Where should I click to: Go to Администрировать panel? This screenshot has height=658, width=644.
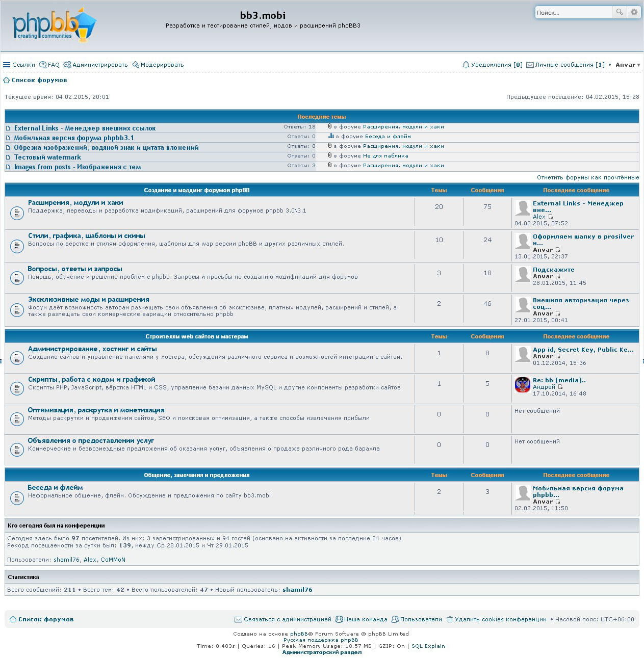(x=96, y=65)
